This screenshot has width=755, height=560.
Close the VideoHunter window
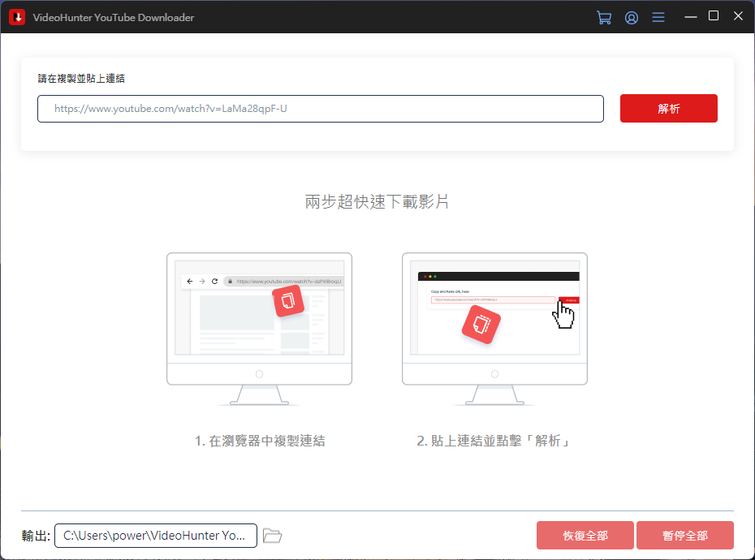(738, 16)
